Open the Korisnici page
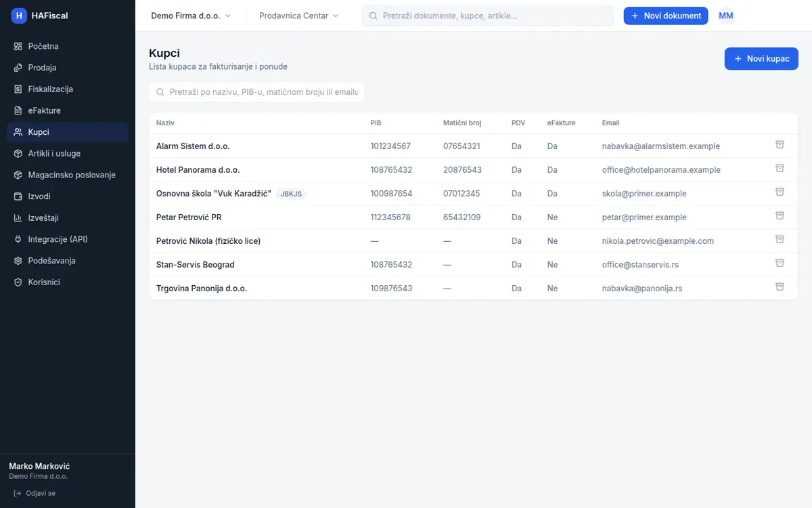The height and width of the screenshot is (508, 812). 68,282
